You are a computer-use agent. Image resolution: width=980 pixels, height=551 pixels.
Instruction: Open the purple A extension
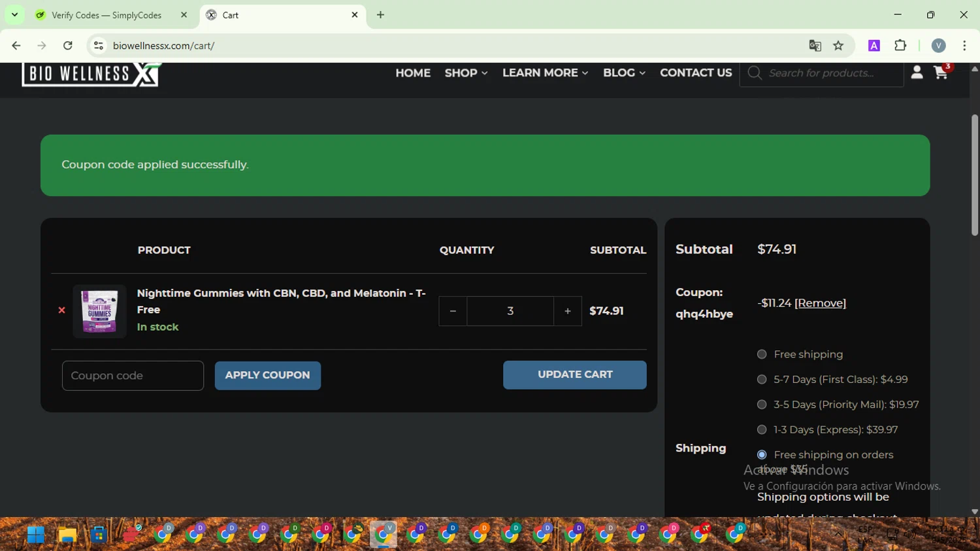click(x=874, y=46)
